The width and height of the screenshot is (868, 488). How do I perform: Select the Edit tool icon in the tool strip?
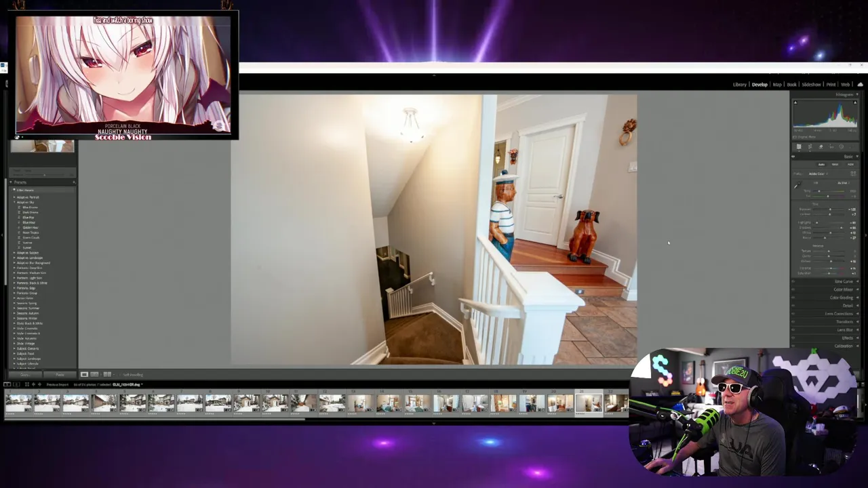(799, 146)
